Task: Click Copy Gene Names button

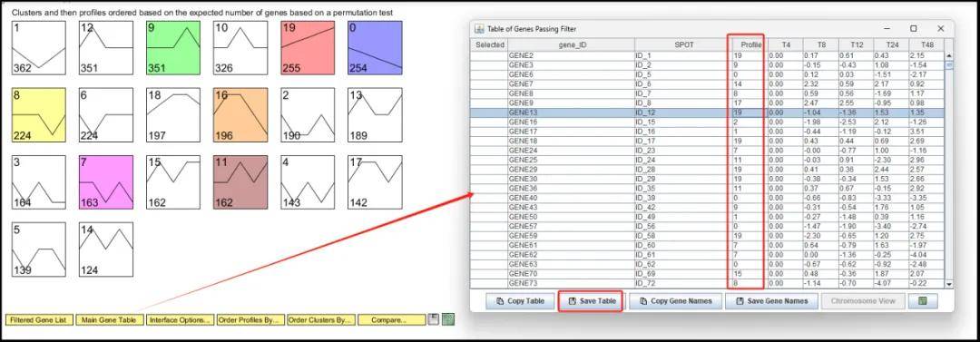Action: (675, 301)
